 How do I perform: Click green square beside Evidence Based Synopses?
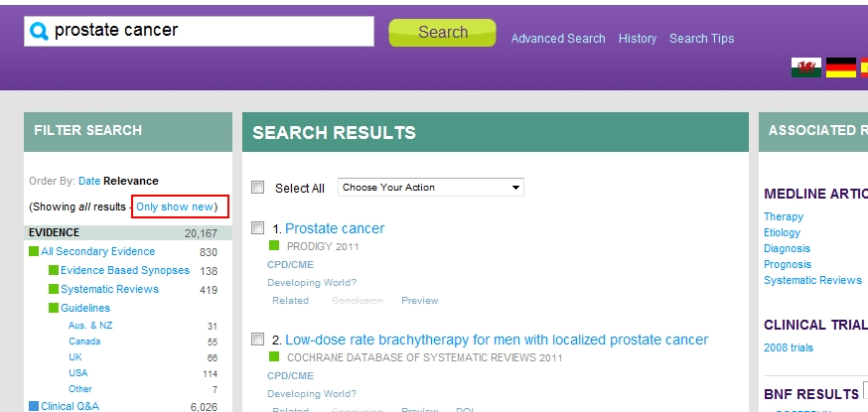click(53, 271)
